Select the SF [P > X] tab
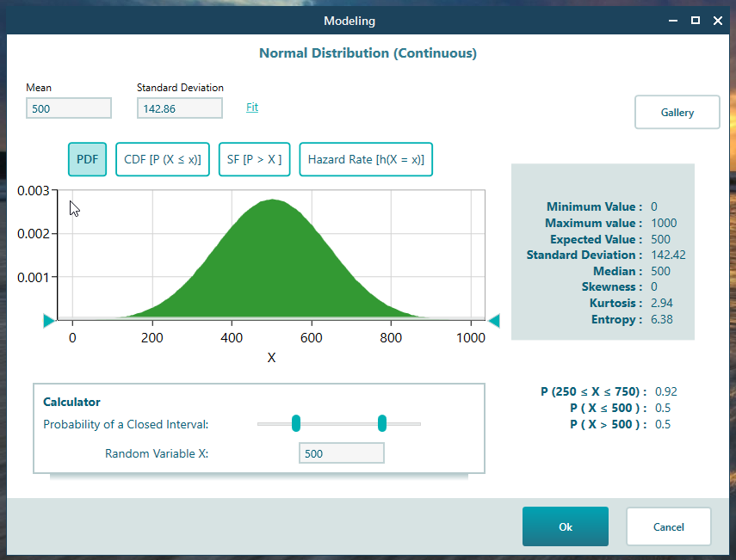Screen dimensions: 736x560 [x=254, y=159]
